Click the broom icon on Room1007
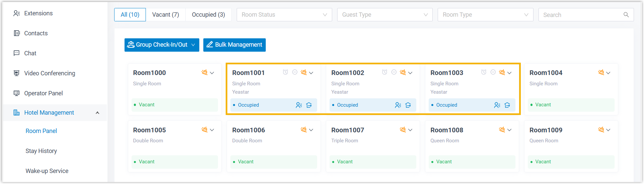 coord(403,130)
